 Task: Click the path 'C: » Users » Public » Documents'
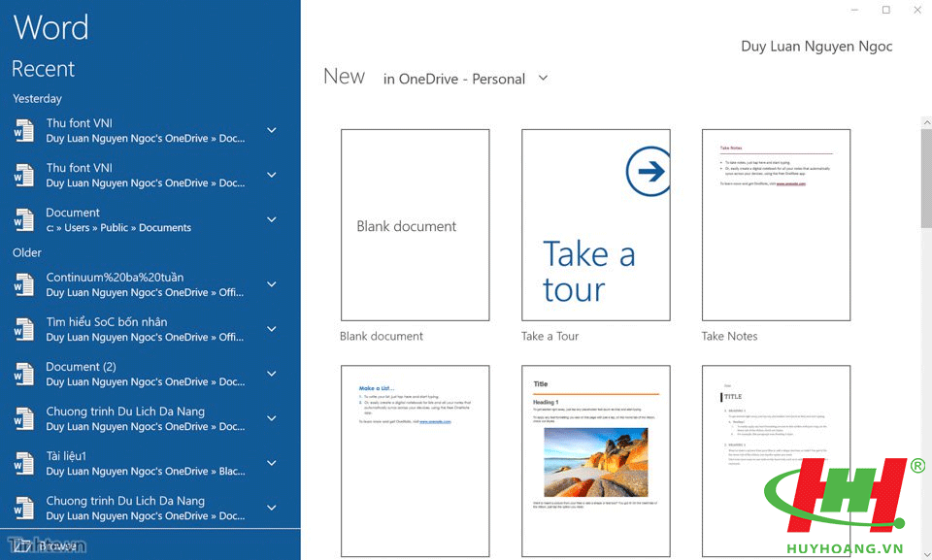click(x=118, y=228)
